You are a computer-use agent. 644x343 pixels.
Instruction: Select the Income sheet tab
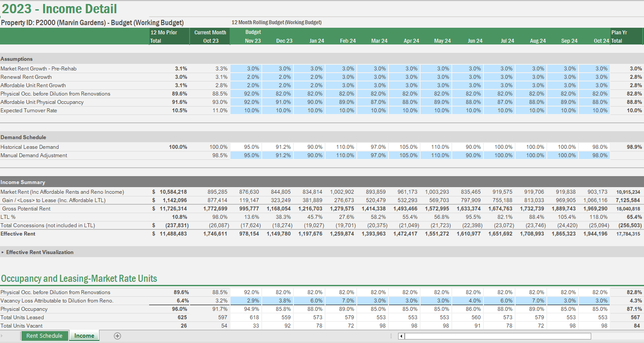click(x=84, y=335)
